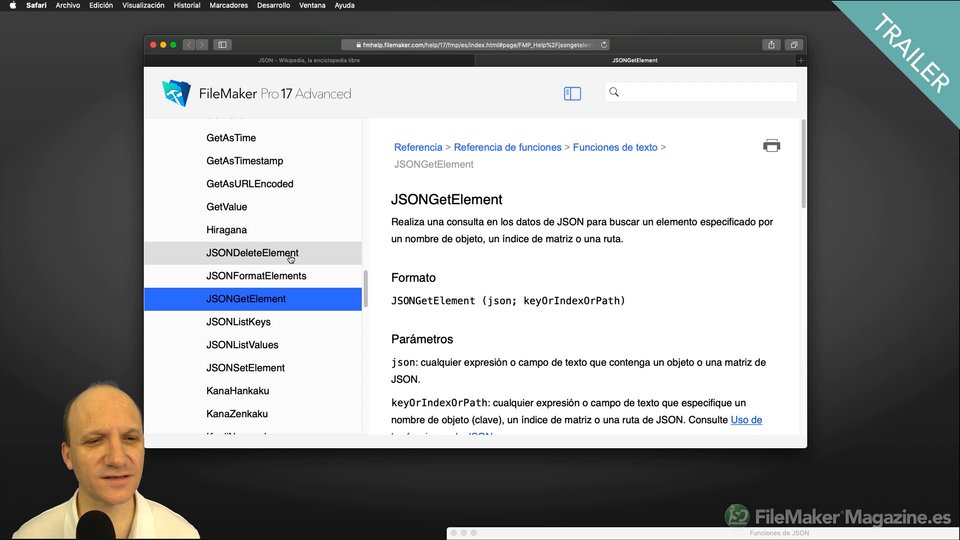Click the Parámetros section heading
Image resolution: width=960 pixels, height=540 pixels.
tap(422, 339)
